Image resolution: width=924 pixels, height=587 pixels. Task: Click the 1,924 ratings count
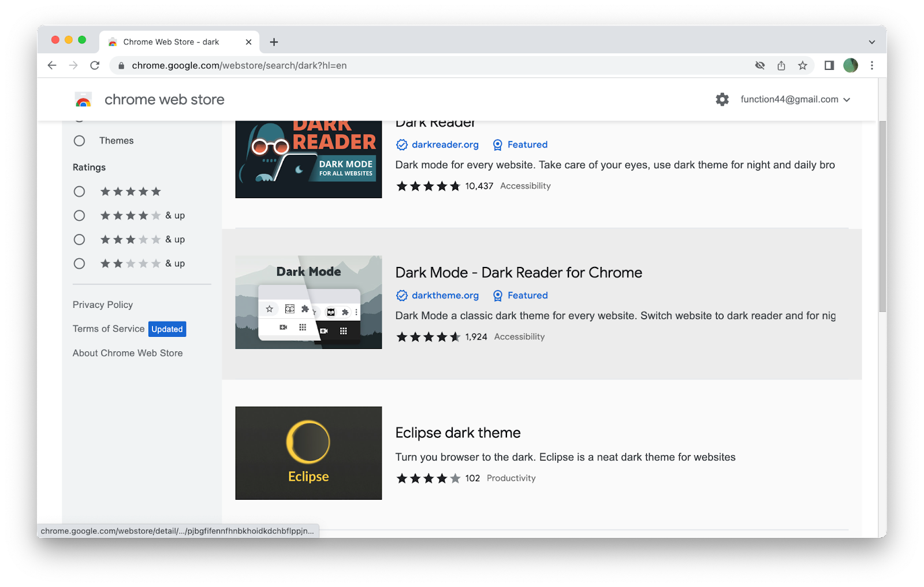pyautogui.click(x=476, y=337)
